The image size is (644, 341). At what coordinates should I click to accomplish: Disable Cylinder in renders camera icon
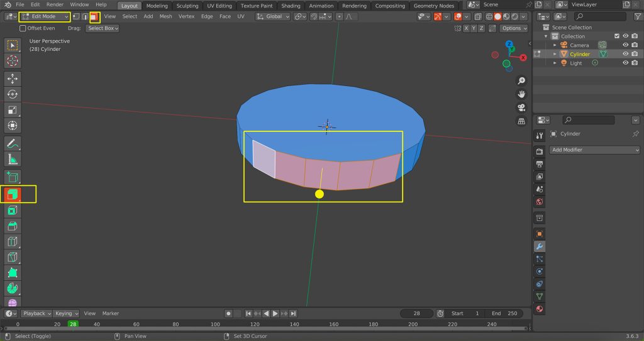[635, 54]
